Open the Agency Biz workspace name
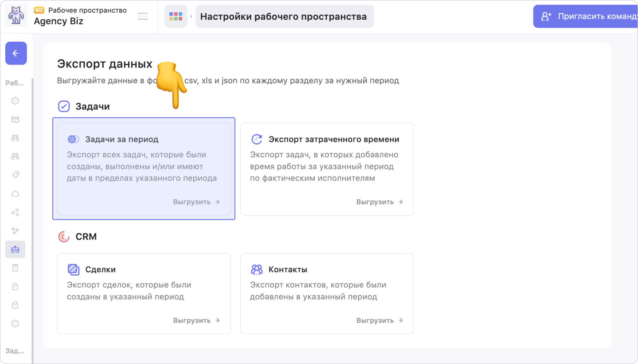 [x=58, y=21]
